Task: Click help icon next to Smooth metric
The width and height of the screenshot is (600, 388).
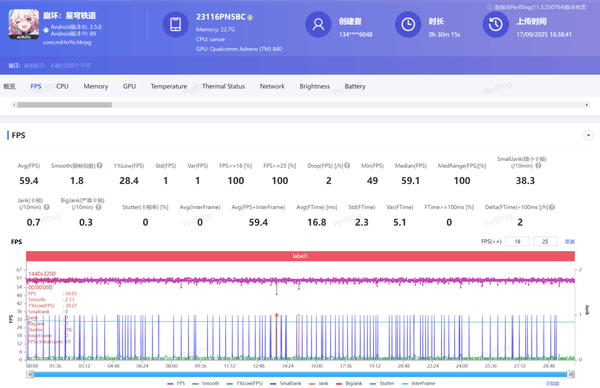Action: 99,166
